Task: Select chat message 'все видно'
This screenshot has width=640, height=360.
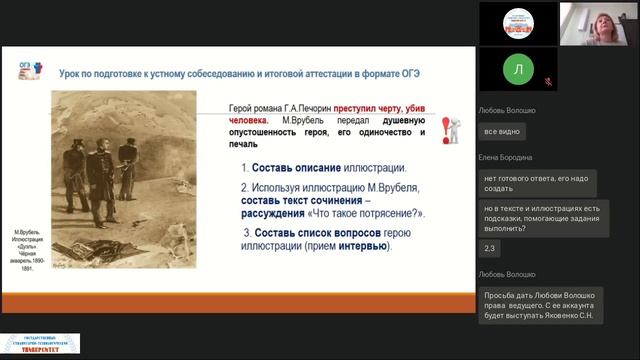Action: tap(502, 131)
